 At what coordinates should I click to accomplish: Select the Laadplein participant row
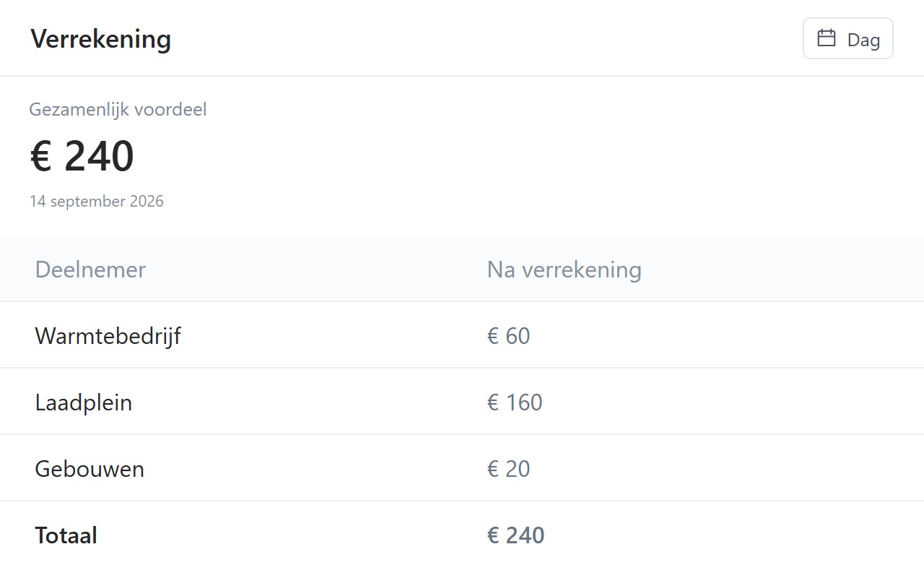point(462,402)
